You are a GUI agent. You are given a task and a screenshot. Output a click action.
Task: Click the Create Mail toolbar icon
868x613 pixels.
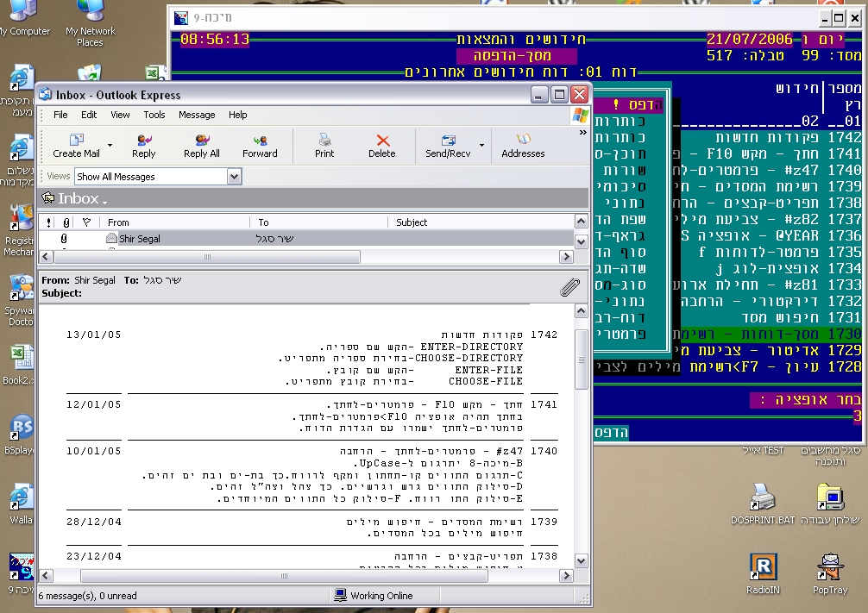[x=76, y=145]
